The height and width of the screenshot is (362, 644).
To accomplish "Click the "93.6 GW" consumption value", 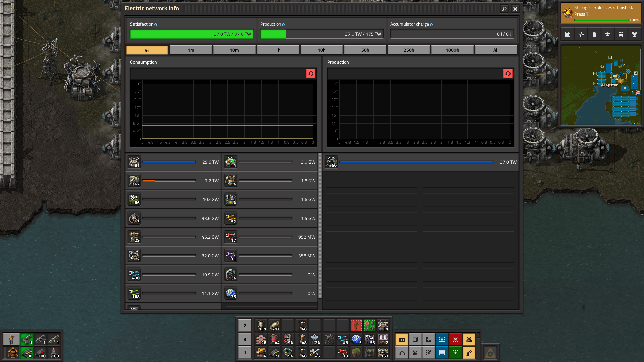I will point(210,218).
